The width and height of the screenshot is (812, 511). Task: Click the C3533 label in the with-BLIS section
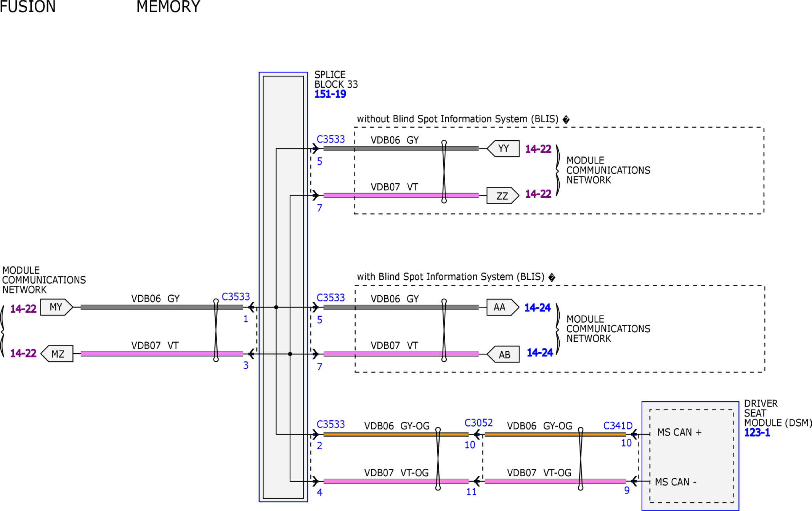[x=331, y=298]
